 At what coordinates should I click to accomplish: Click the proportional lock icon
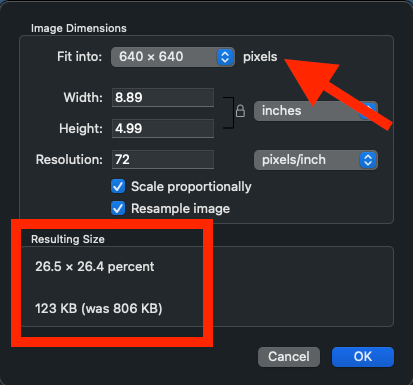click(240, 111)
